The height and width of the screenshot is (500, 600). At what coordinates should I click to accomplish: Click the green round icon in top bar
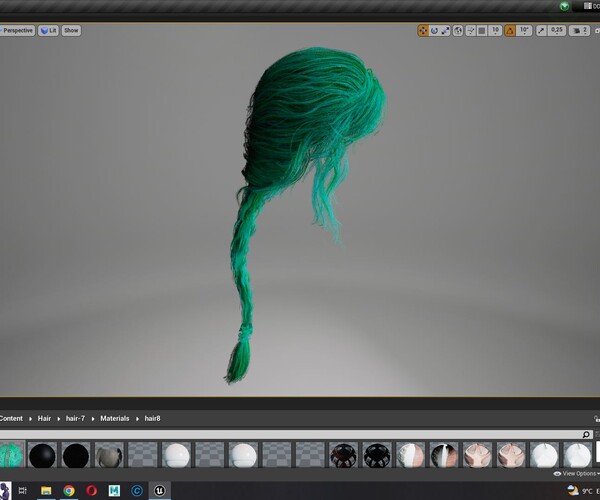pyautogui.click(x=564, y=6)
